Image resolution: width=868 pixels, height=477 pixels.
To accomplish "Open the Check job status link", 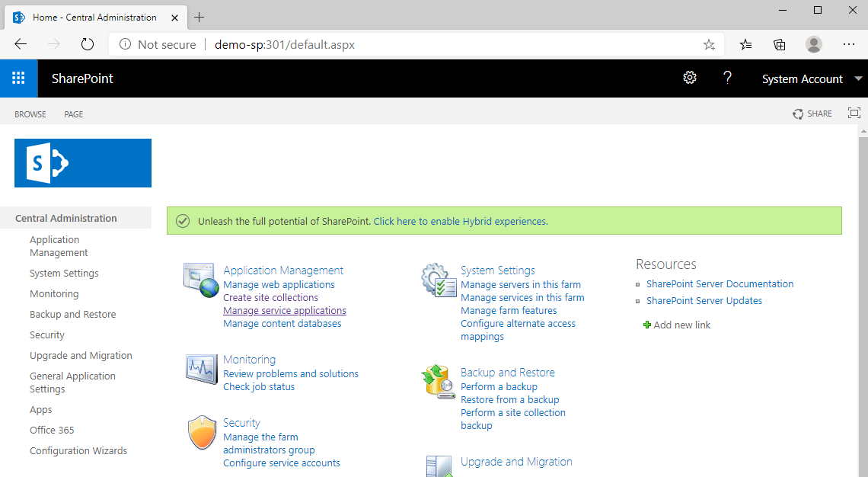I will click(x=259, y=386).
